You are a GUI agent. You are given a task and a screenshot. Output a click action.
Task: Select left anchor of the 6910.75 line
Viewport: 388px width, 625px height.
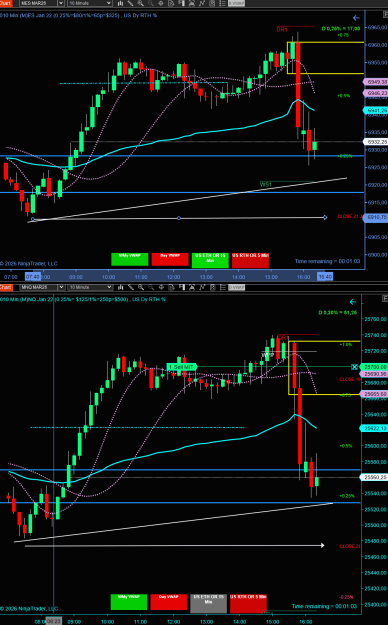33,219
